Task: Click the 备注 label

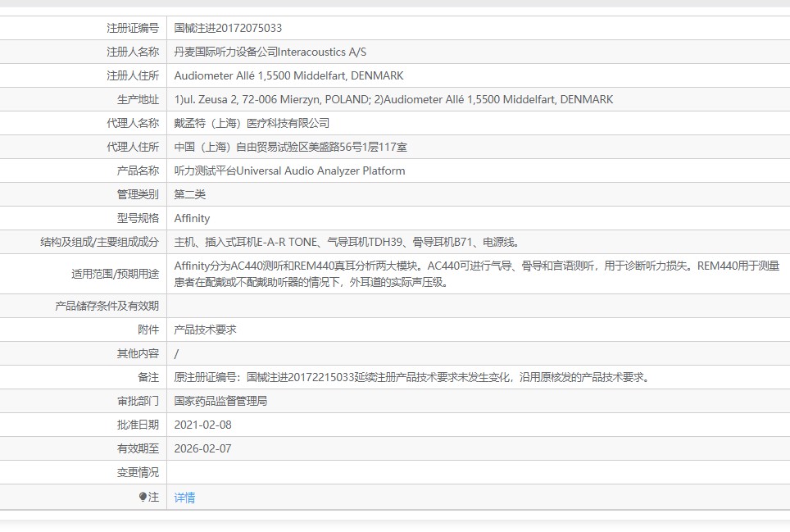Action: coord(148,377)
